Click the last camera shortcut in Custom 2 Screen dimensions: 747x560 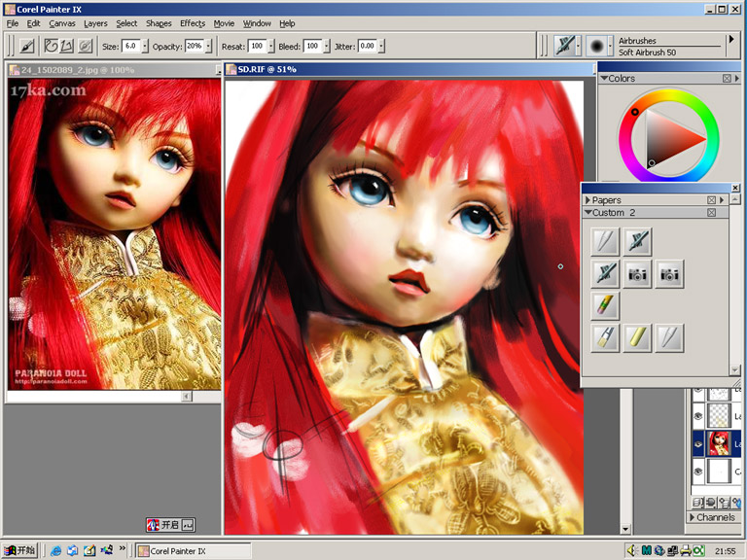click(669, 273)
